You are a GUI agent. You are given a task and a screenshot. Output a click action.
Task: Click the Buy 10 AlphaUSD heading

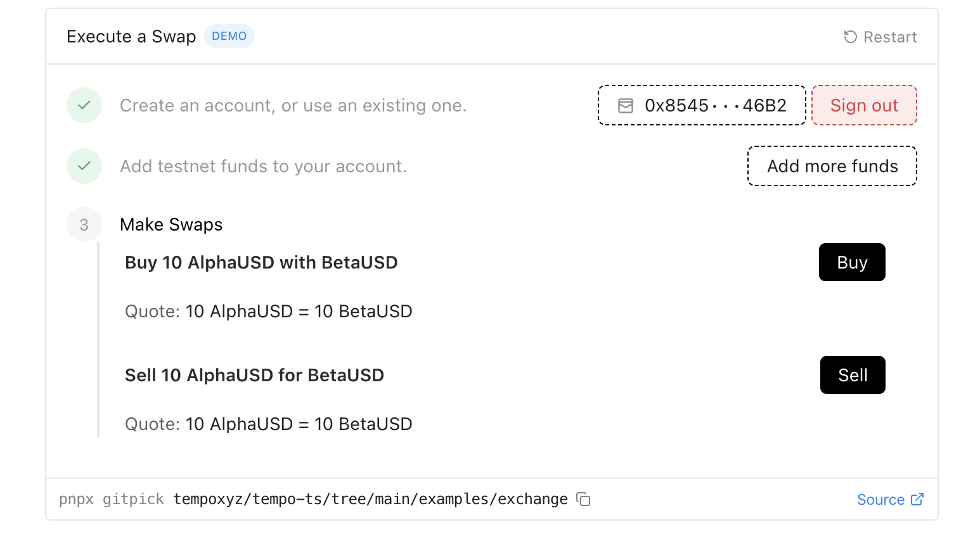click(261, 262)
